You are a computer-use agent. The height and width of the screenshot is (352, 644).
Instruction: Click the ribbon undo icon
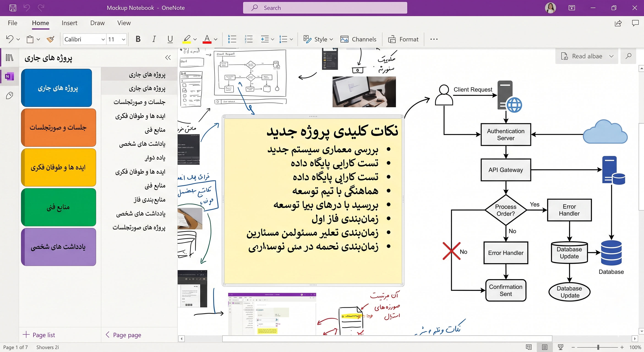[9, 39]
